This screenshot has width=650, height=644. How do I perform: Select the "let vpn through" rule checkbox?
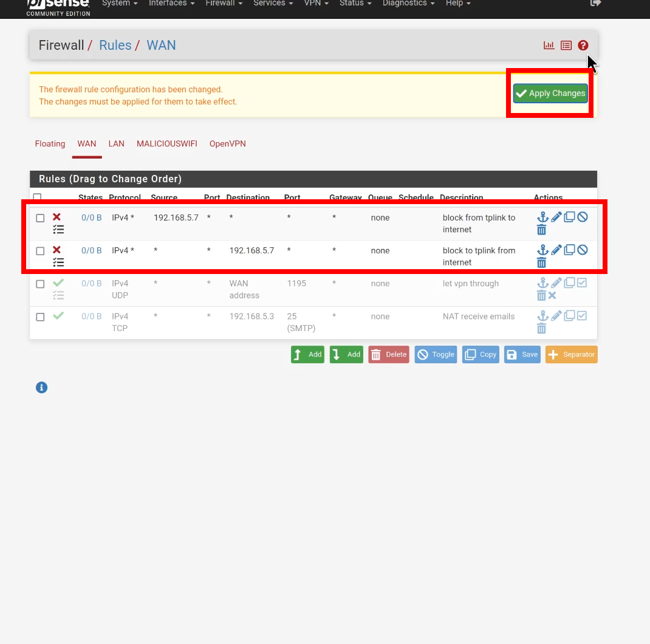click(x=40, y=284)
